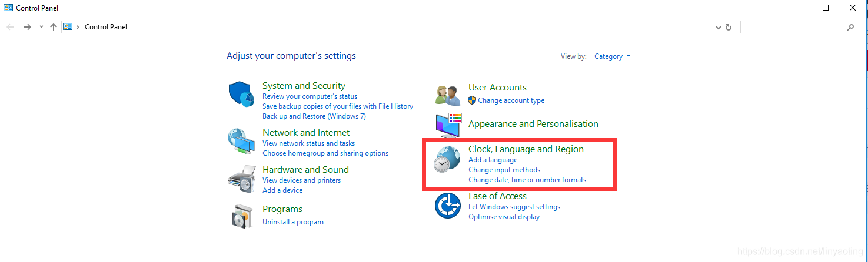Go back using the back arrow
The width and height of the screenshot is (868, 262).
coord(10,27)
